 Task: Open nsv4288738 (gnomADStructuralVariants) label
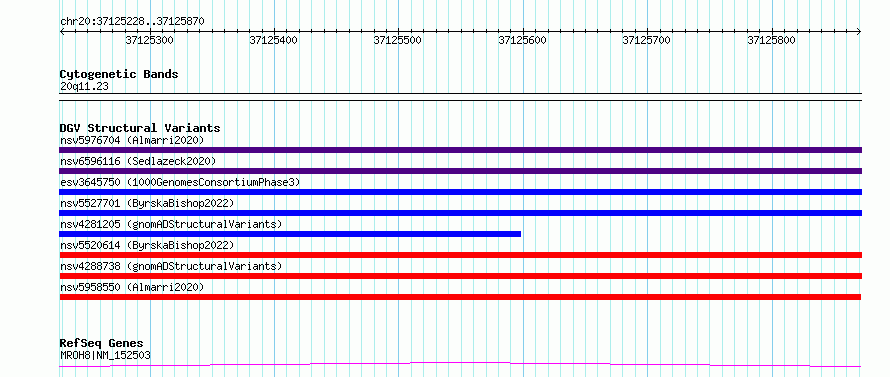(x=171, y=266)
